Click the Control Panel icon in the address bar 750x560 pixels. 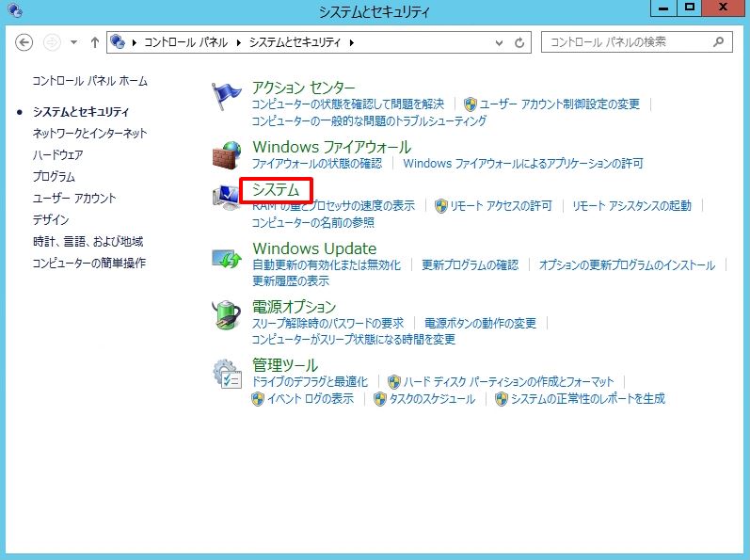tap(118, 42)
